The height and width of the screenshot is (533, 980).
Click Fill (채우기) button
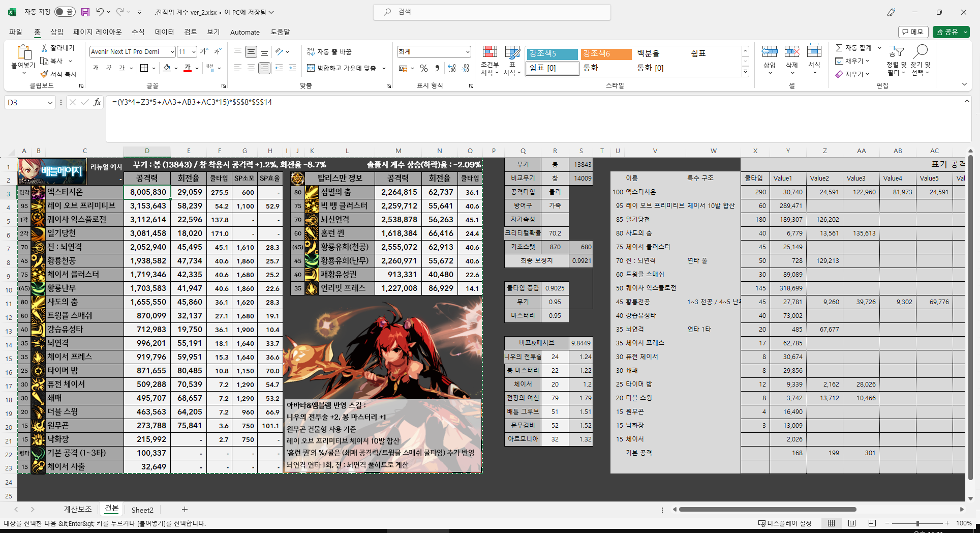852,61
